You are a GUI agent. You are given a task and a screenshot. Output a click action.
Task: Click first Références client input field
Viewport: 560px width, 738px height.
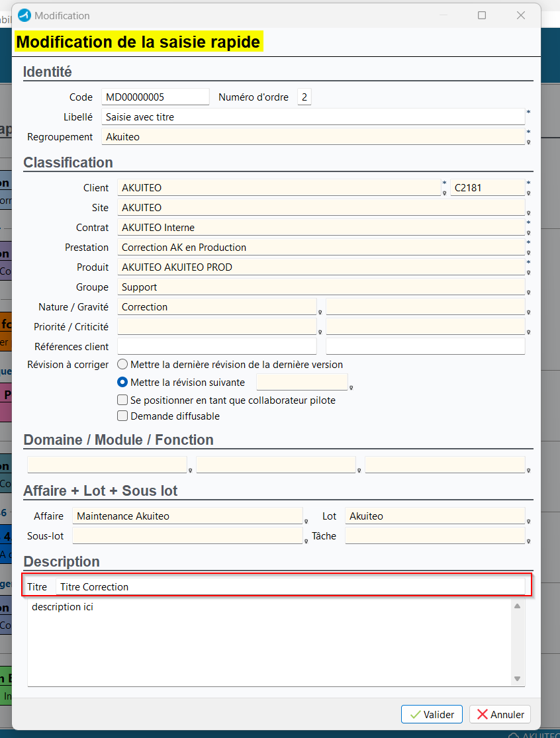[x=217, y=346]
